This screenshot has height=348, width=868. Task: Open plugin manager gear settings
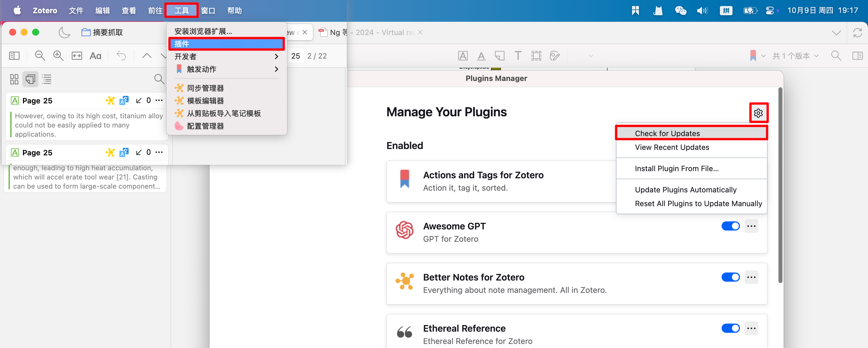click(758, 113)
